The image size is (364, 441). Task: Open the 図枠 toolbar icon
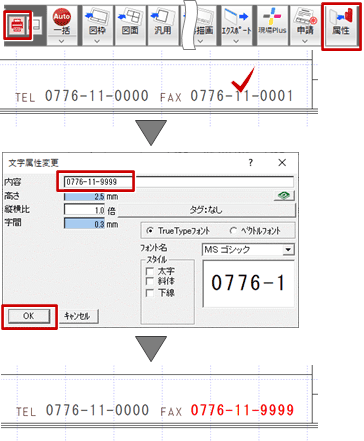tap(97, 22)
